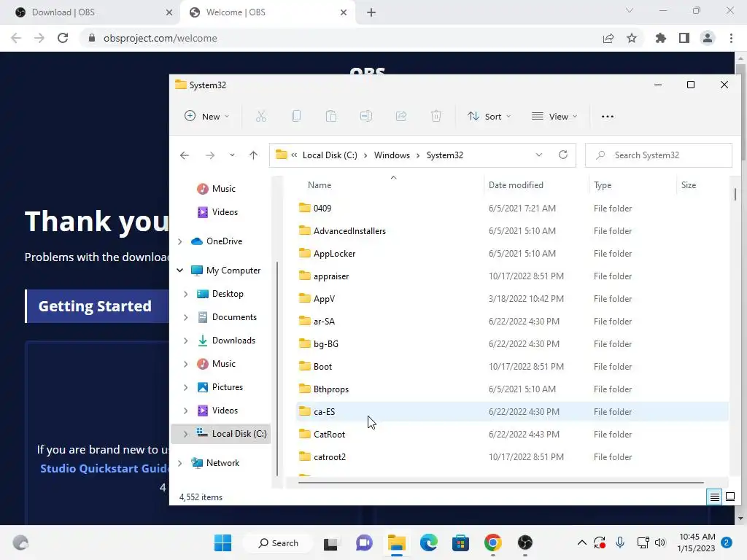Click the Share icon in Explorer toolbar

[x=401, y=116]
